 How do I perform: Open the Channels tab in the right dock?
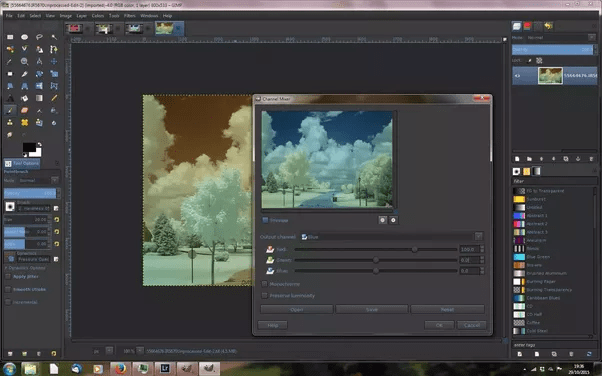point(527,26)
